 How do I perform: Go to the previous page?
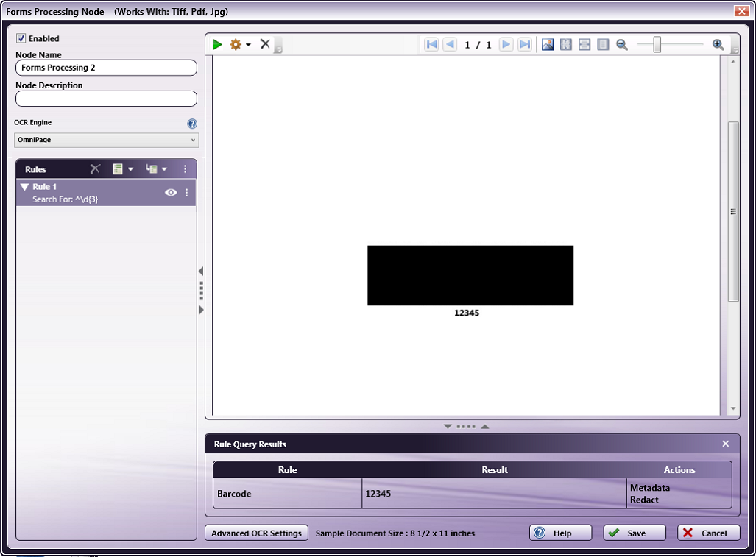point(450,44)
